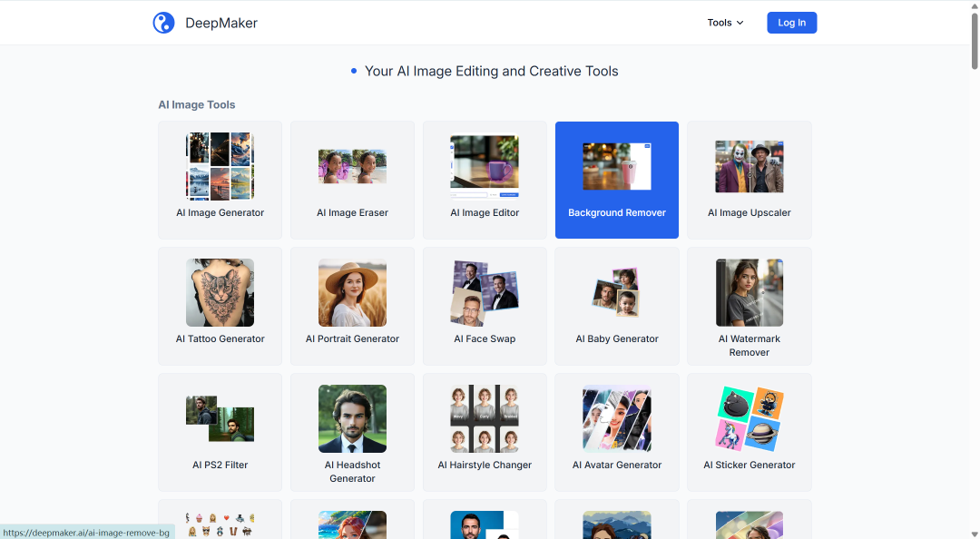Click the Log In button
Viewport: 980px width, 539px height.
(x=792, y=23)
